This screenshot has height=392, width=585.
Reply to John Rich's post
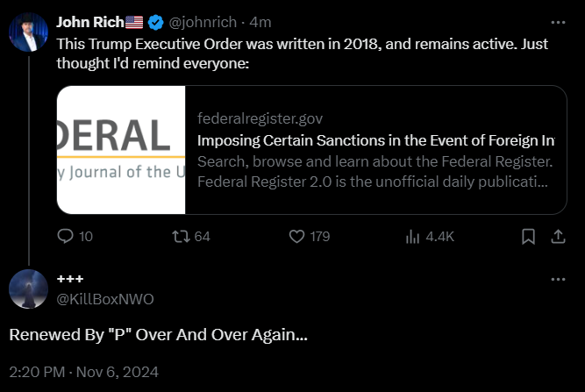click(66, 236)
